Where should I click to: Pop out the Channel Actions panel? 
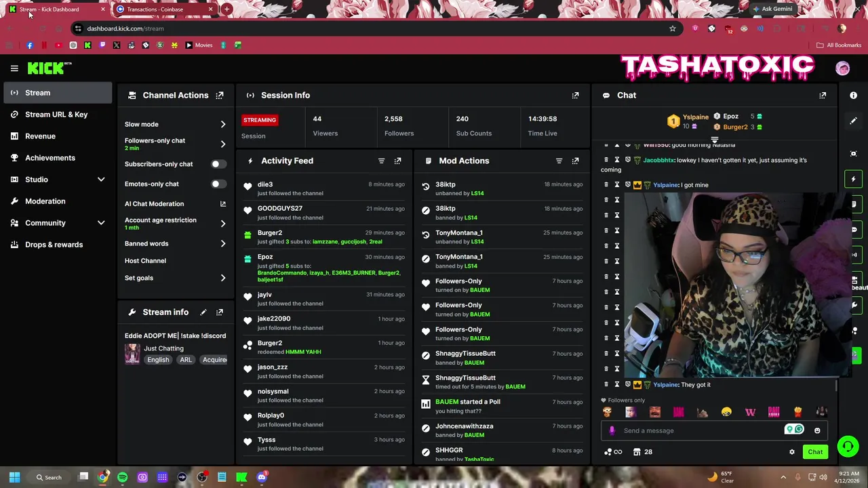coord(219,96)
